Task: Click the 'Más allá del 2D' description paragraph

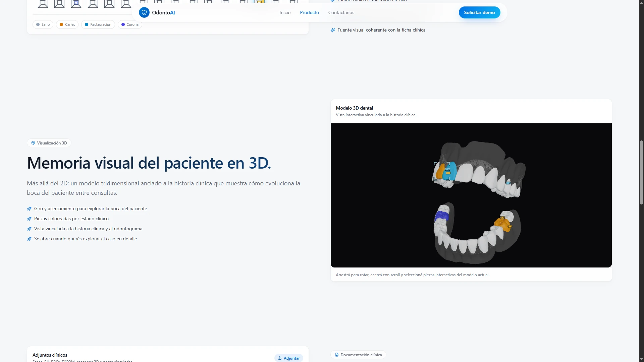Action: pyautogui.click(x=164, y=188)
